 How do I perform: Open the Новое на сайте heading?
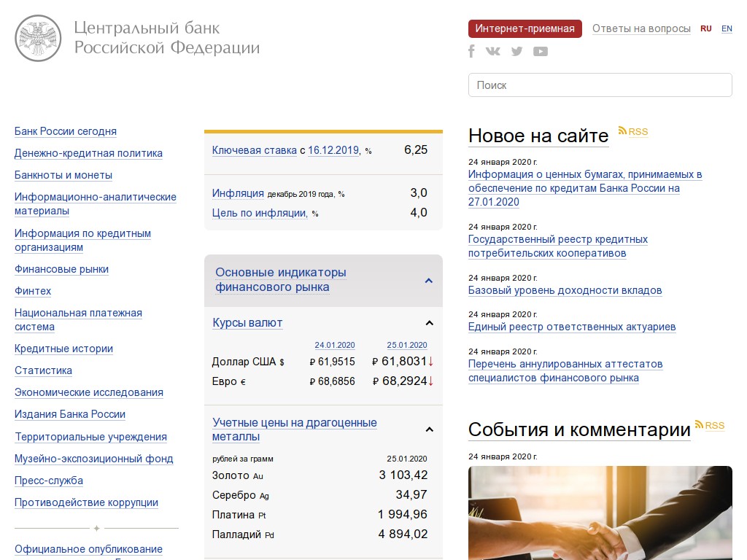(x=538, y=136)
